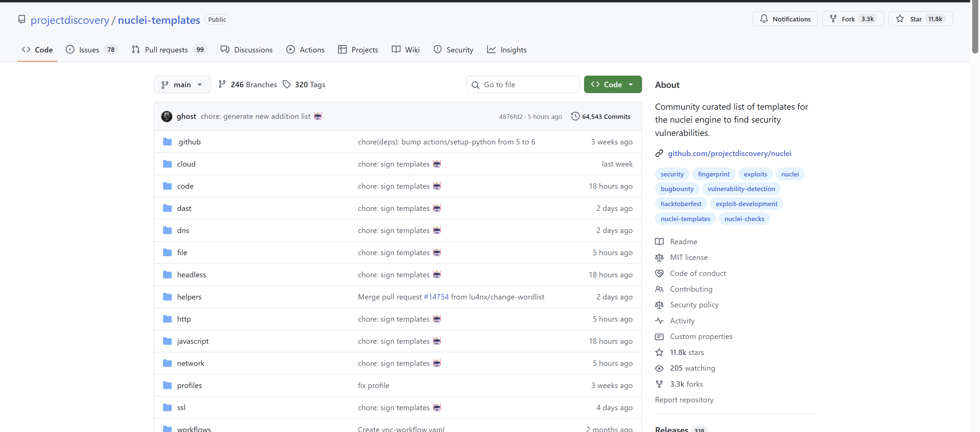The width and height of the screenshot is (980, 432).
Task: Open github.com/projectdiscovery/nuclei link
Action: [x=730, y=153]
